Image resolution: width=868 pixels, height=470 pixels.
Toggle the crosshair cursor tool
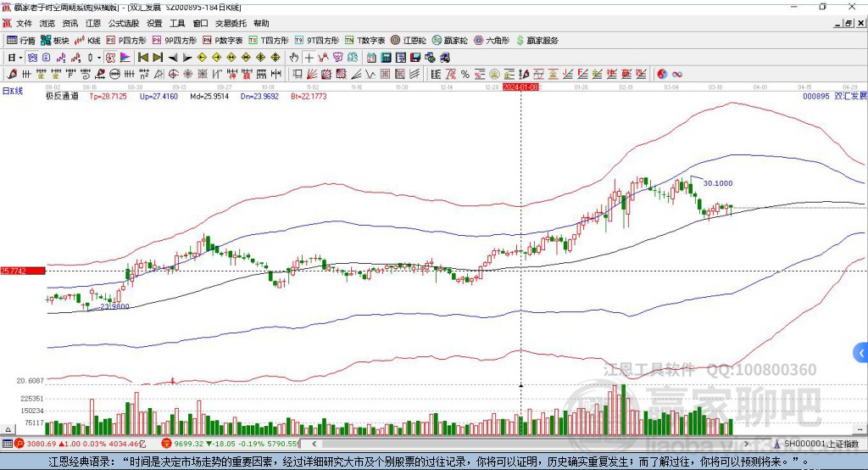309,58
